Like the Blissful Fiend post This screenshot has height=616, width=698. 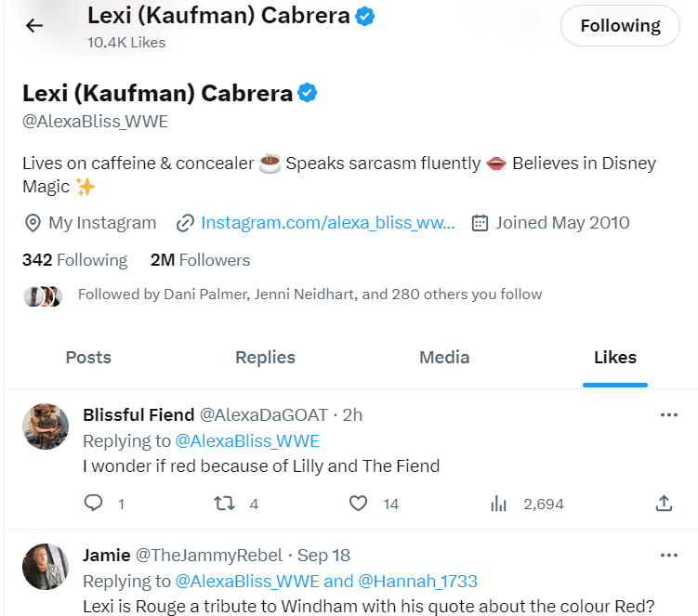[359, 504]
